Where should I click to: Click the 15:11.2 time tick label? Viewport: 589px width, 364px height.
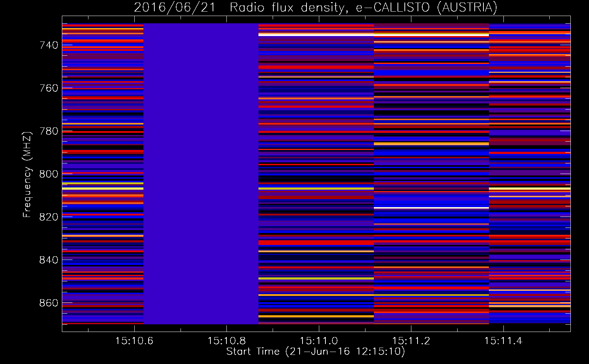411,341
